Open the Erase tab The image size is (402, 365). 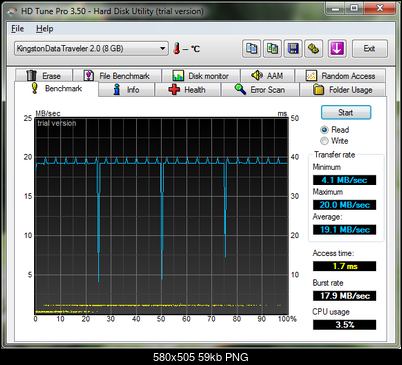pyautogui.click(x=43, y=76)
